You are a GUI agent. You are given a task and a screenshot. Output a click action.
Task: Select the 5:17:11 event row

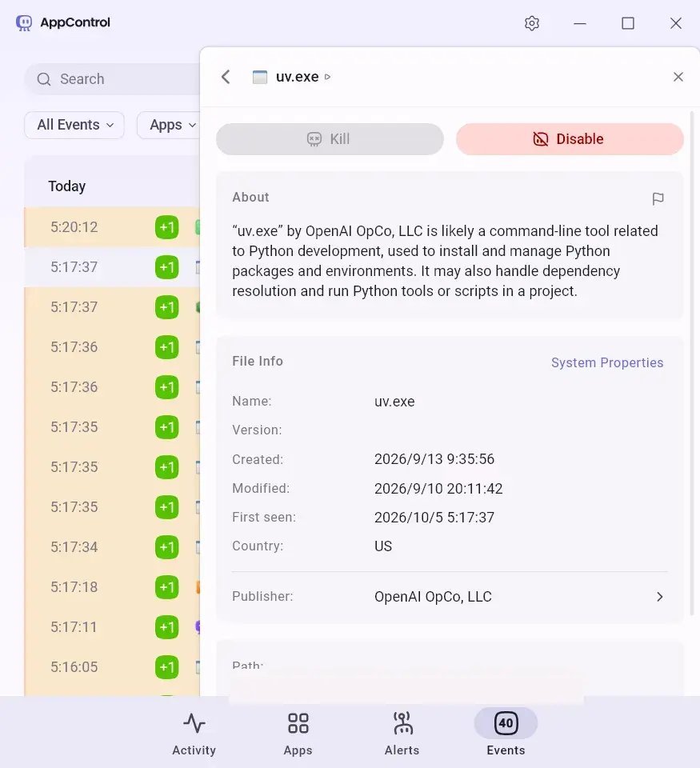[x=112, y=627]
